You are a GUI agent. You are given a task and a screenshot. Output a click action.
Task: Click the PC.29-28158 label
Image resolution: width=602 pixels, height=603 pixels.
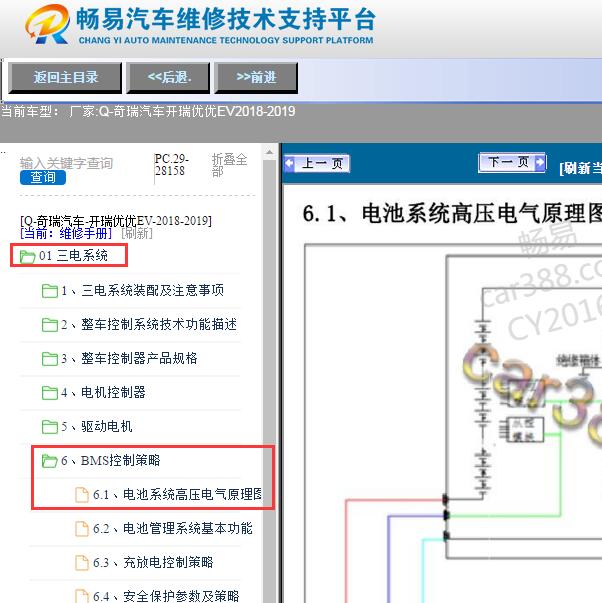pyautogui.click(x=172, y=165)
